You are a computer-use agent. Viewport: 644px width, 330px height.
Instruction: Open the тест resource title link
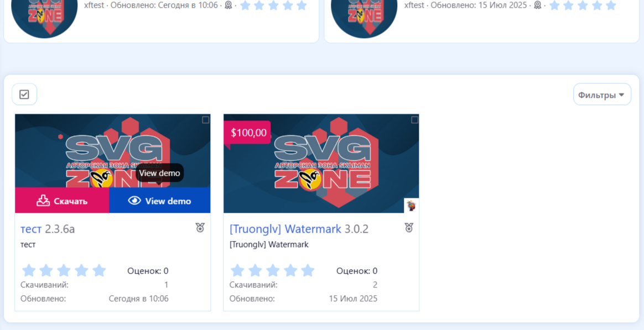(x=31, y=229)
